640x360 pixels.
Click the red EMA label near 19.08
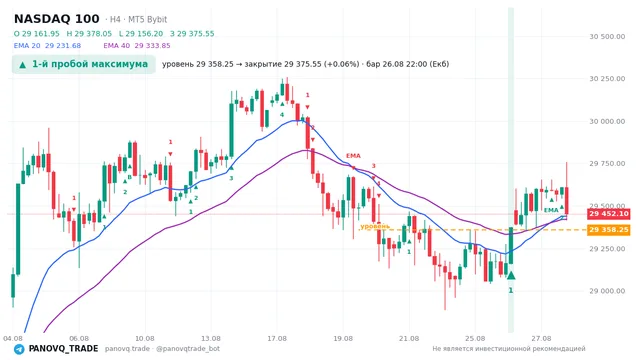(x=353, y=156)
